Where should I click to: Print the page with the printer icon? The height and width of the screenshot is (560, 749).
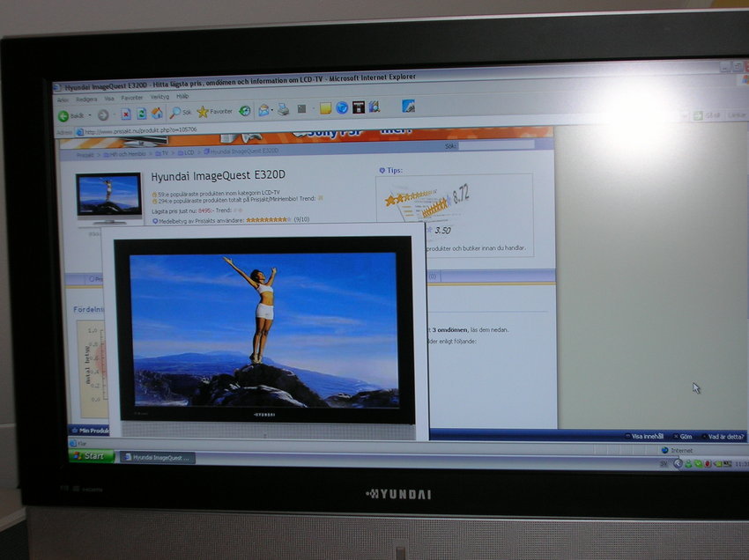[x=283, y=110]
